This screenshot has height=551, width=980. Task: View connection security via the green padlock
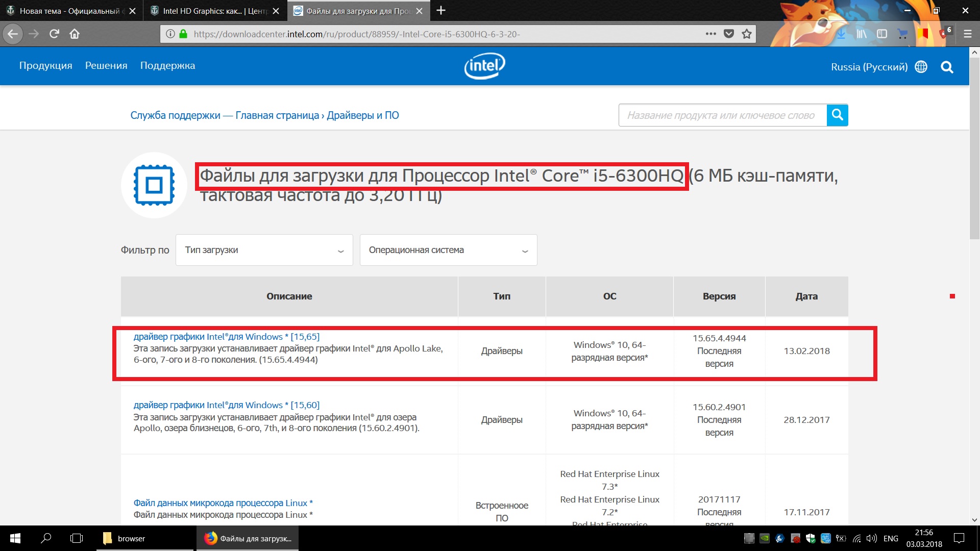click(x=183, y=34)
